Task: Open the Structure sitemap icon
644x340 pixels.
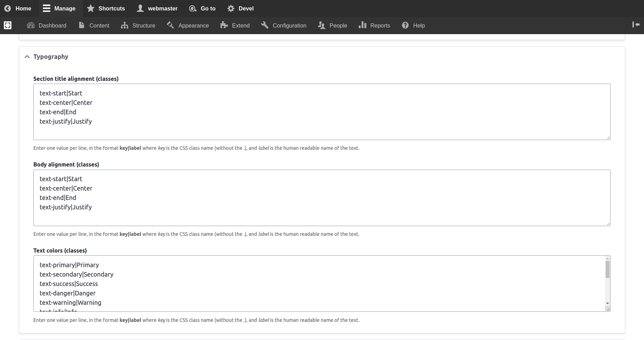Action: pyautogui.click(x=125, y=25)
